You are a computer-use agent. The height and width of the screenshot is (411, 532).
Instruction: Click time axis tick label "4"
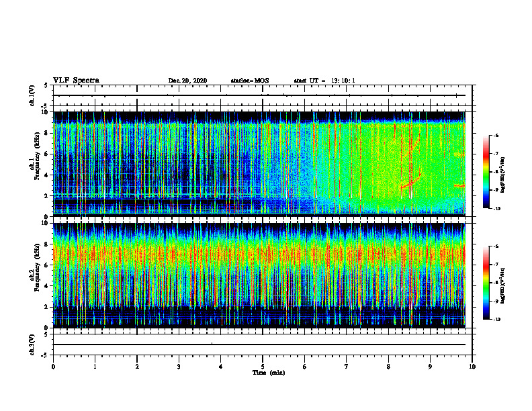[221, 367]
